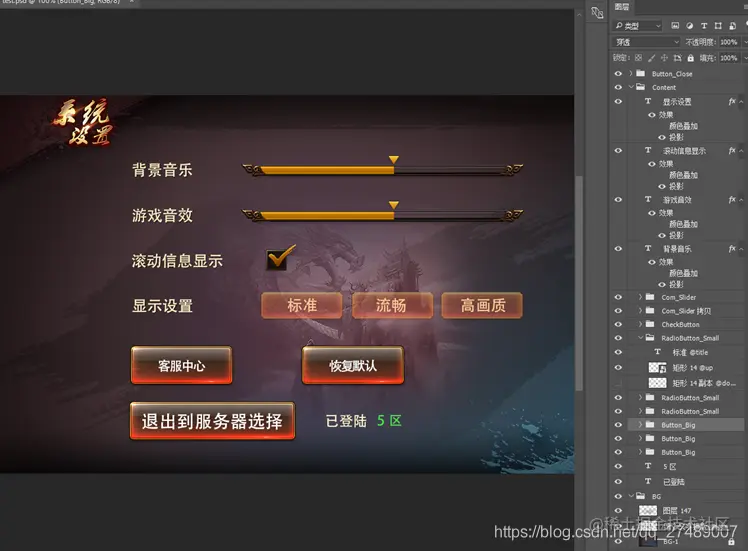Show the hidden 矩形 14 副本 layer
Screen dimensions: 748x551
pos(618,383)
